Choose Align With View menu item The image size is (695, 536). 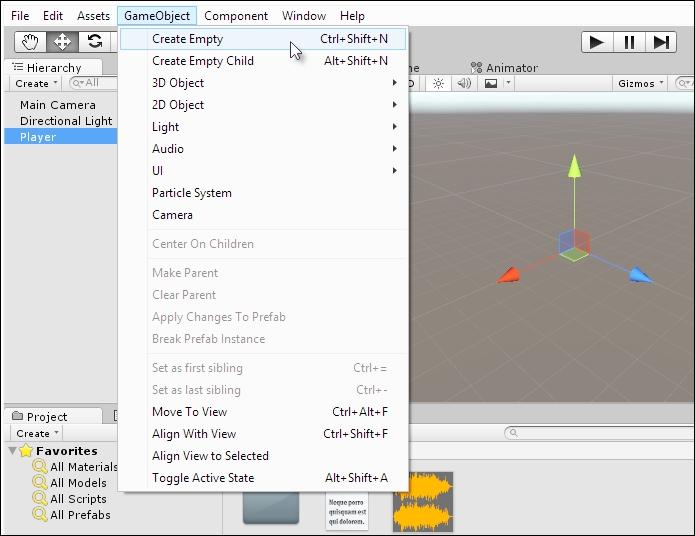(x=263, y=434)
